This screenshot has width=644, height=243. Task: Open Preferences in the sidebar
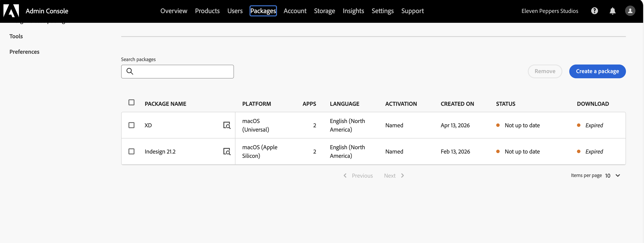(x=24, y=52)
